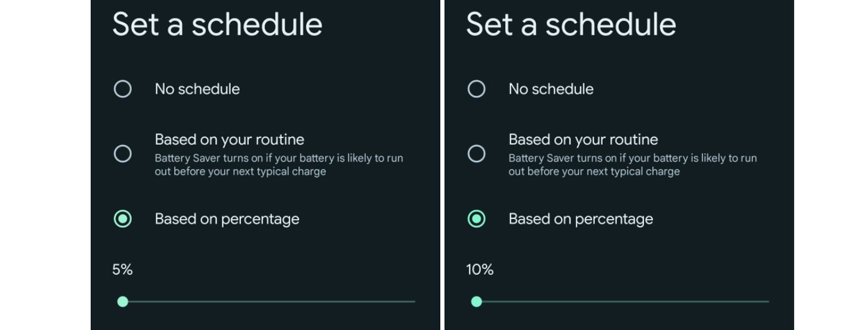Tap the Based on percentage label in left screenshot
Viewport: 868px width, 330px height.
(x=227, y=219)
